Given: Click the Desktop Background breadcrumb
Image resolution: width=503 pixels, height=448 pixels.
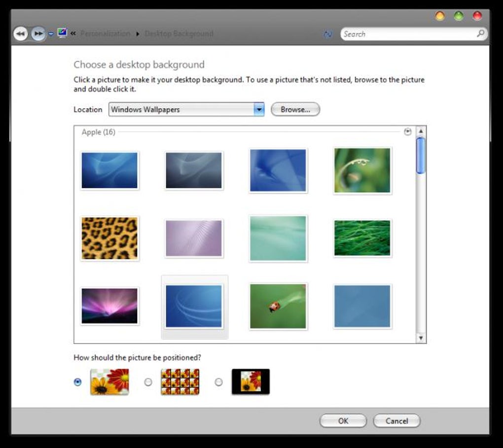Looking at the screenshot, I should click(179, 34).
